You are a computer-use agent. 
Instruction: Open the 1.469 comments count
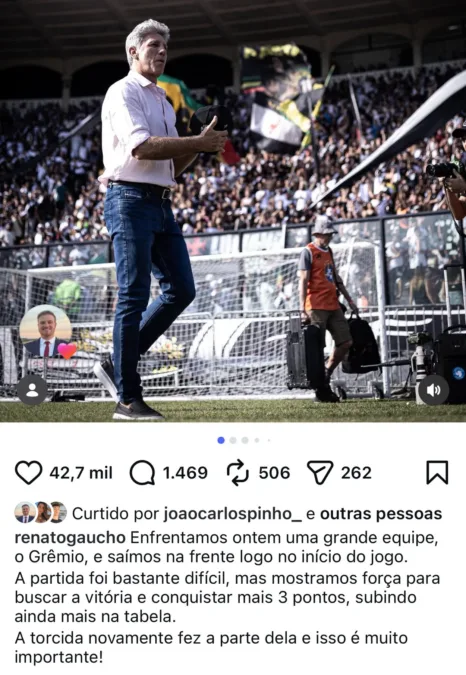point(185,473)
